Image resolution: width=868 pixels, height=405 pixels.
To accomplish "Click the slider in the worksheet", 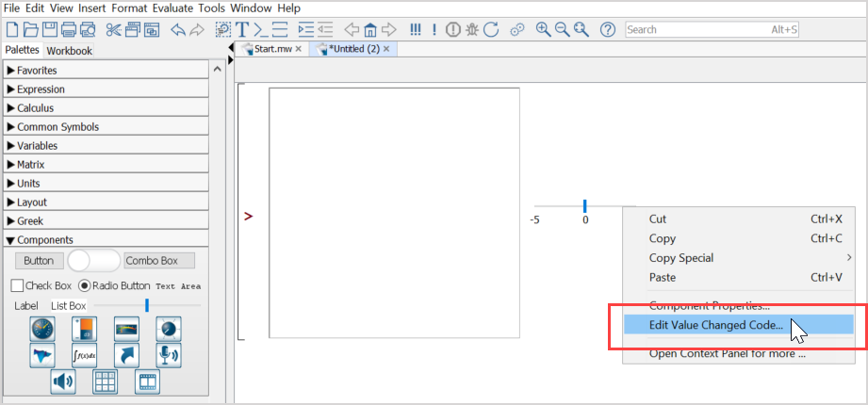I will point(584,205).
